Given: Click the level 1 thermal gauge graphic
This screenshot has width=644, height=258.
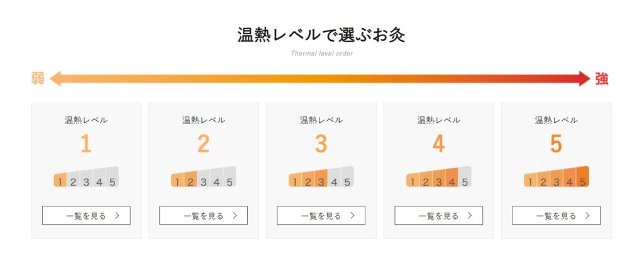Looking at the screenshot, I should 86,176.
